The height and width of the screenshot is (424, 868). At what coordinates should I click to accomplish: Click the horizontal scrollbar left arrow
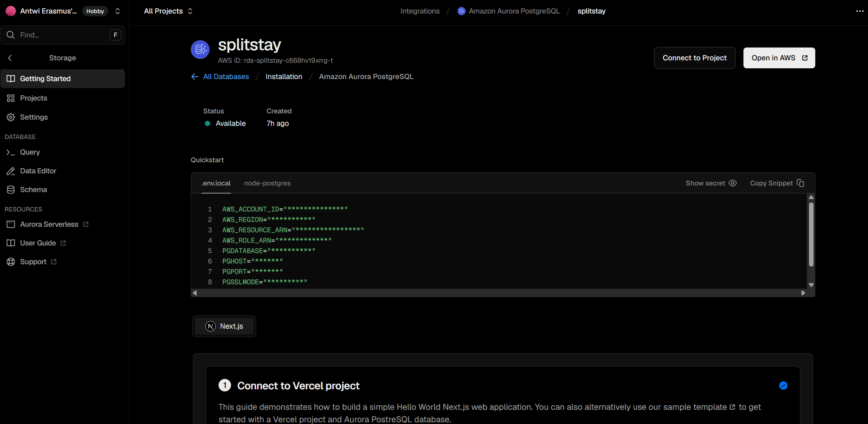tap(195, 293)
